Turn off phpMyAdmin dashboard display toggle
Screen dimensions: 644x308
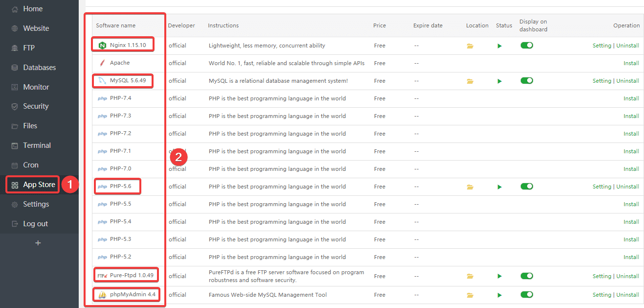pos(527,295)
